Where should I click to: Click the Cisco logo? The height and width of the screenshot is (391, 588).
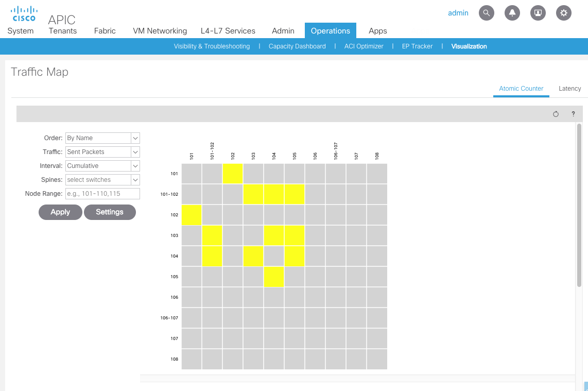[x=24, y=14]
